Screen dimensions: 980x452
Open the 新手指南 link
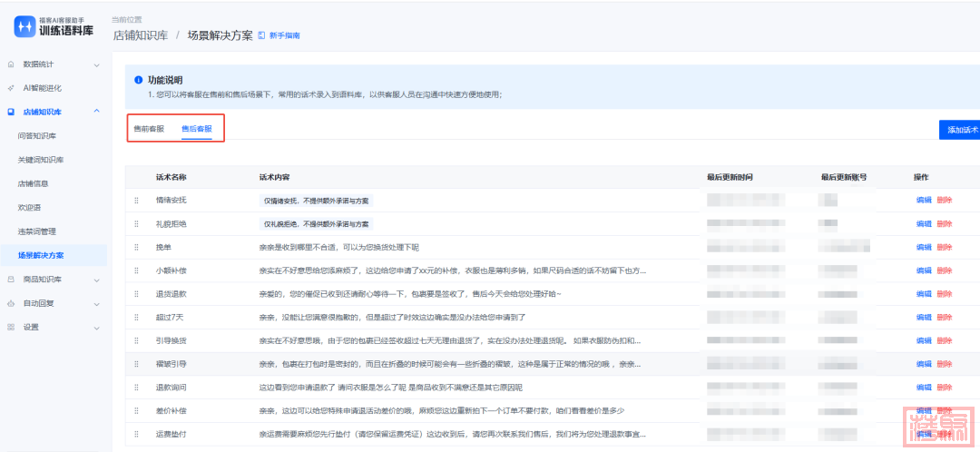click(283, 35)
